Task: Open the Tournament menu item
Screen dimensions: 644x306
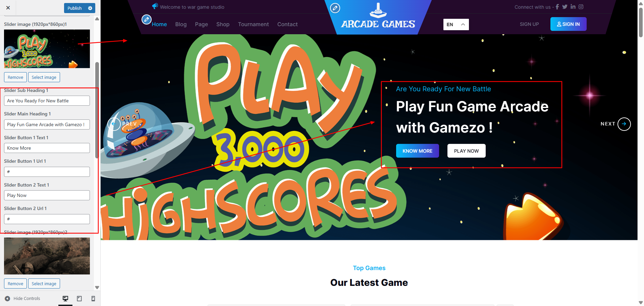Action: point(253,24)
